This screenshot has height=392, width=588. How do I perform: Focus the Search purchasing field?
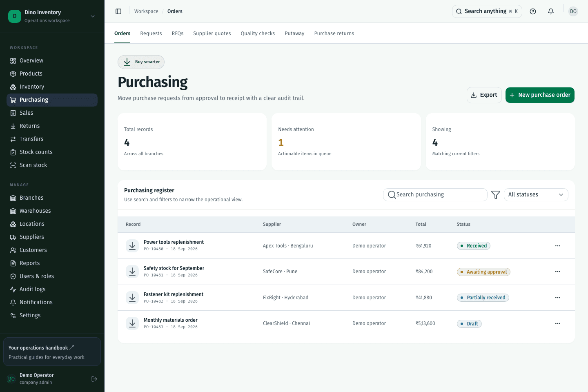(435, 195)
